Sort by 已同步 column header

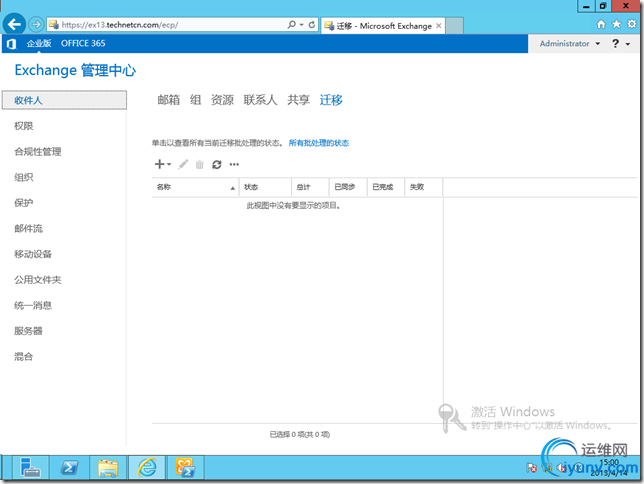click(348, 187)
